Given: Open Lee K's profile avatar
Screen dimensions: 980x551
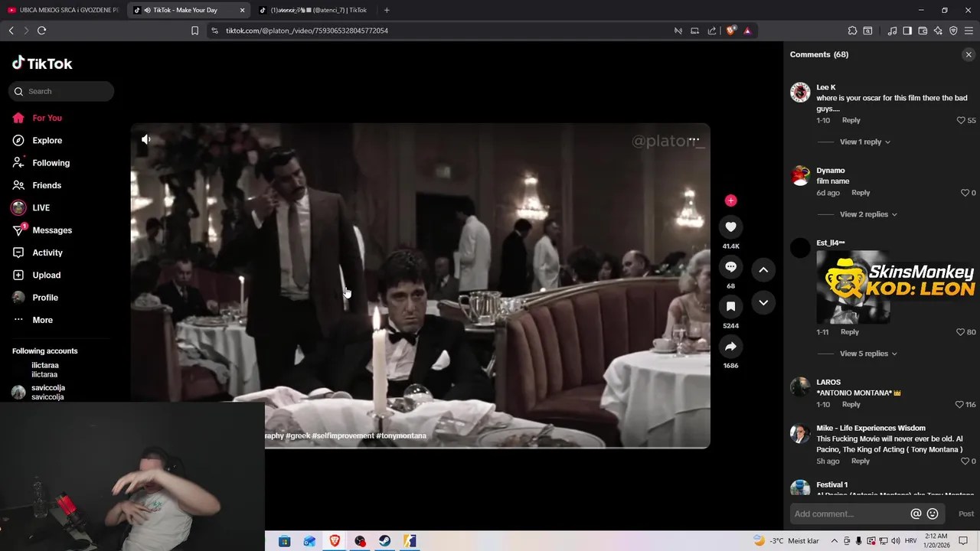Looking at the screenshot, I should [x=800, y=93].
